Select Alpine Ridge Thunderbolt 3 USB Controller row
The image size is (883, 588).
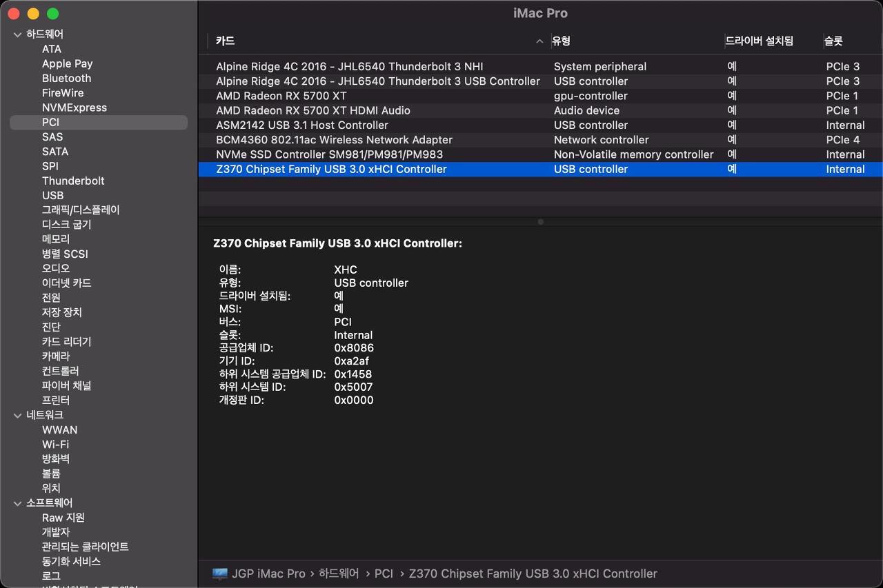(540, 81)
